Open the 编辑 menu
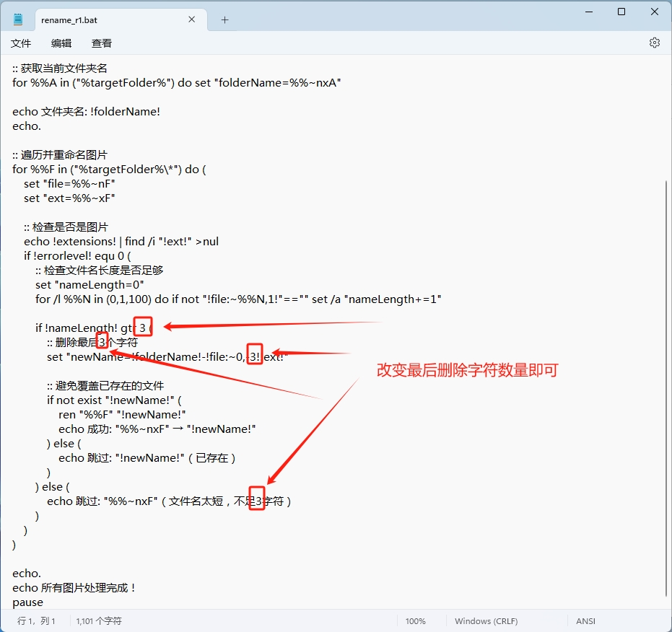Viewport: 672px width, 632px height. point(61,43)
